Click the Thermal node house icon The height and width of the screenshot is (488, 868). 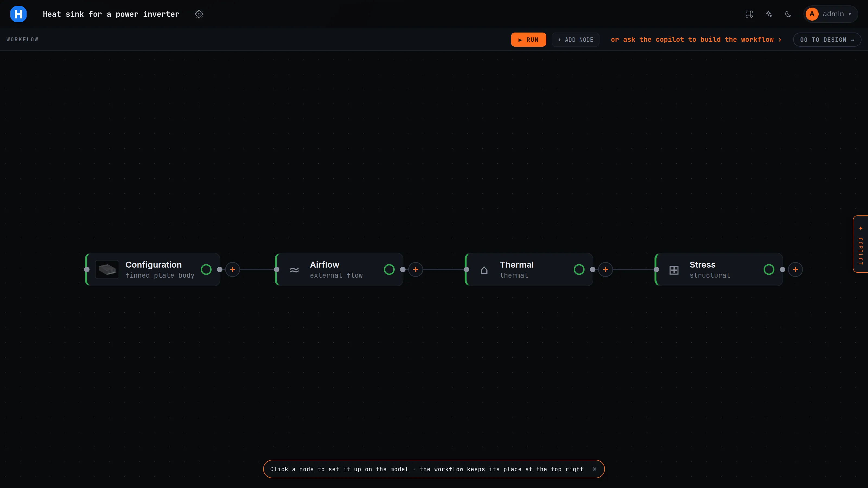coord(484,270)
